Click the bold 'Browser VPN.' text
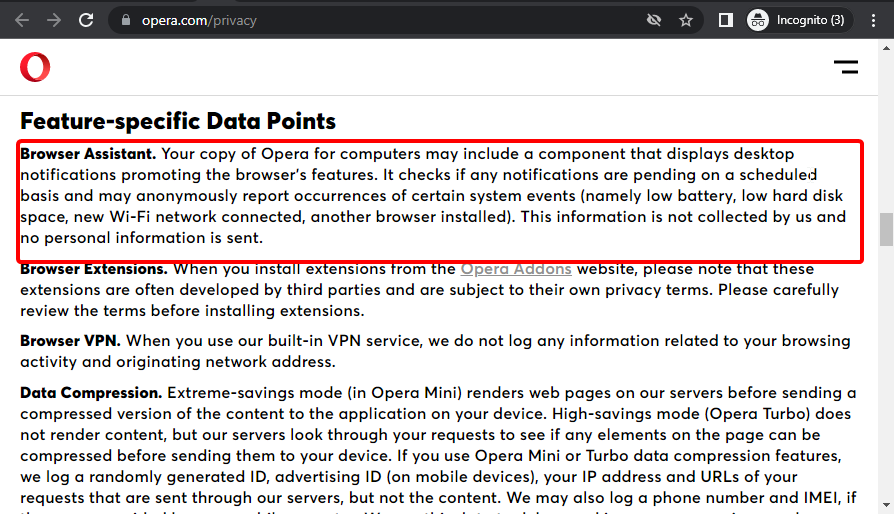This screenshot has width=894, height=514. 70,341
